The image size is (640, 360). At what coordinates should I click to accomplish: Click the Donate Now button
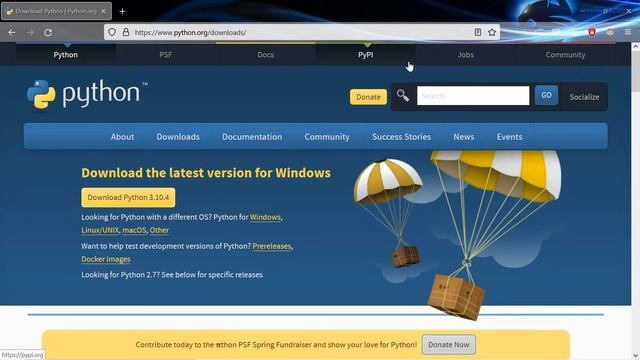tap(449, 344)
